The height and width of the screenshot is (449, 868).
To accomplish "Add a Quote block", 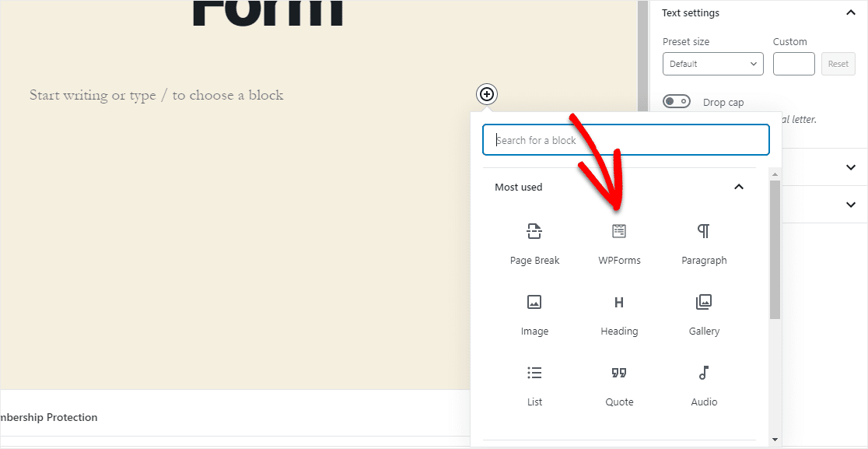I will coord(619,385).
